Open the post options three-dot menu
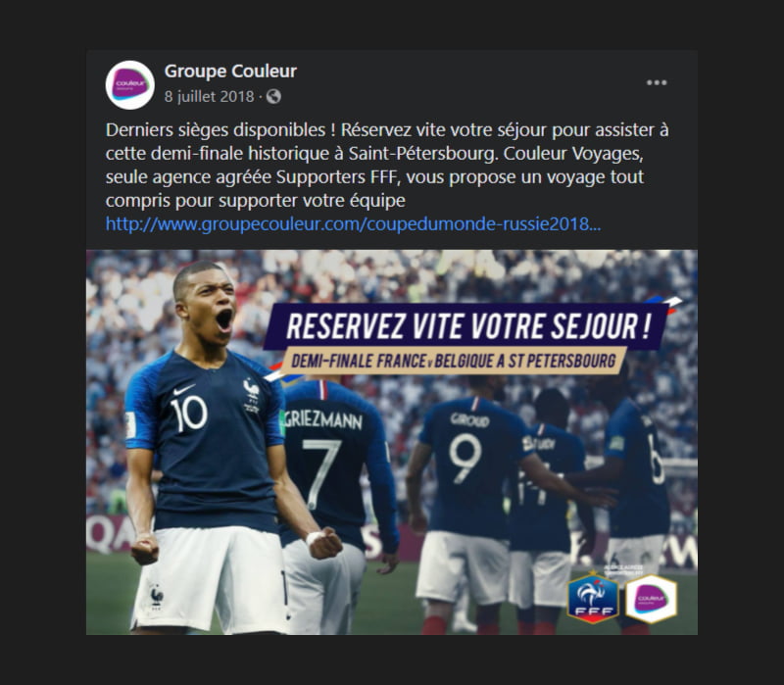 click(657, 82)
